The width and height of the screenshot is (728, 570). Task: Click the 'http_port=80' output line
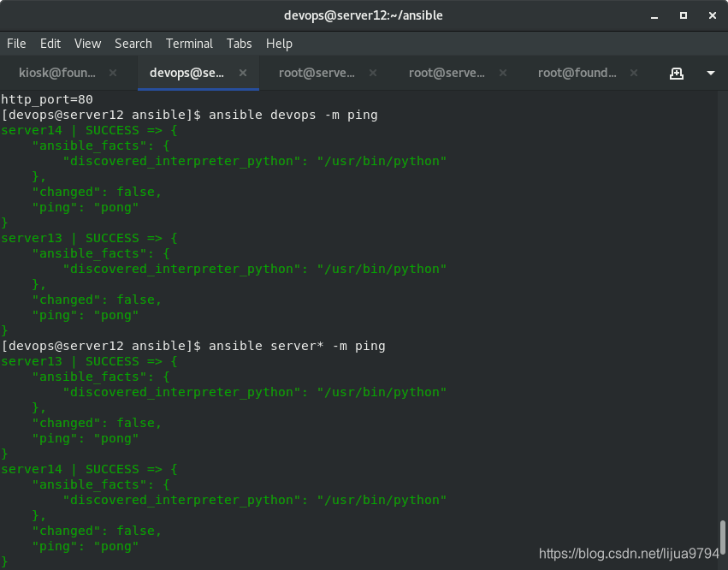click(x=47, y=99)
